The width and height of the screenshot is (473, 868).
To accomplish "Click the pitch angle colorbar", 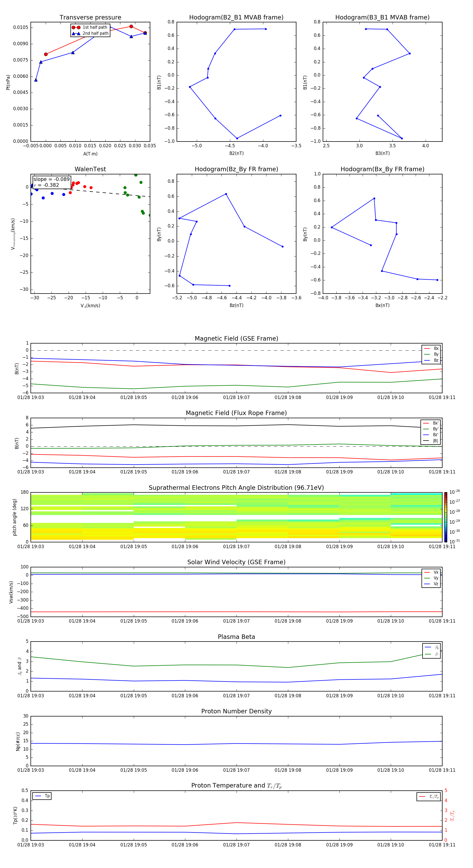I will pyautogui.click(x=446, y=517).
